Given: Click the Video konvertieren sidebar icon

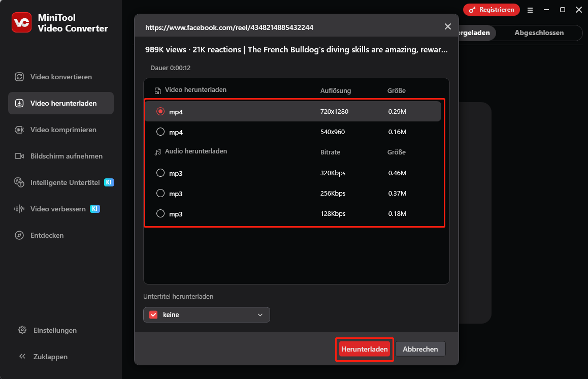Looking at the screenshot, I should pos(19,77).
